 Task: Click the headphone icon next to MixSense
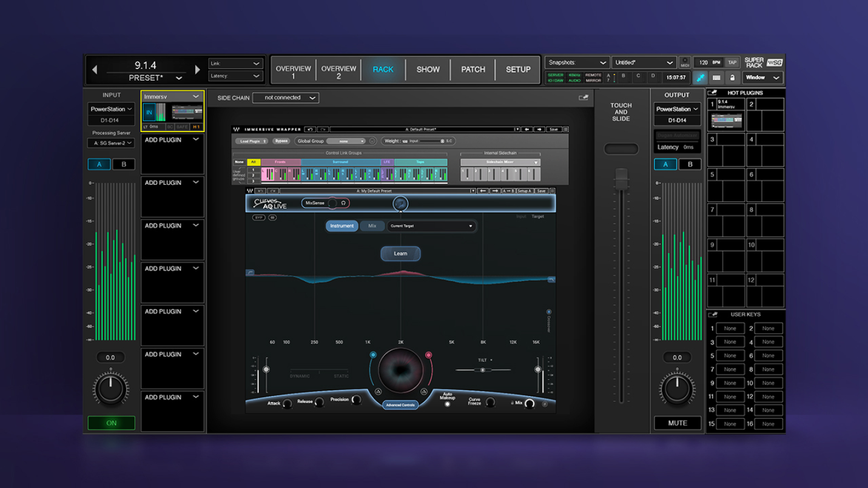343,203
